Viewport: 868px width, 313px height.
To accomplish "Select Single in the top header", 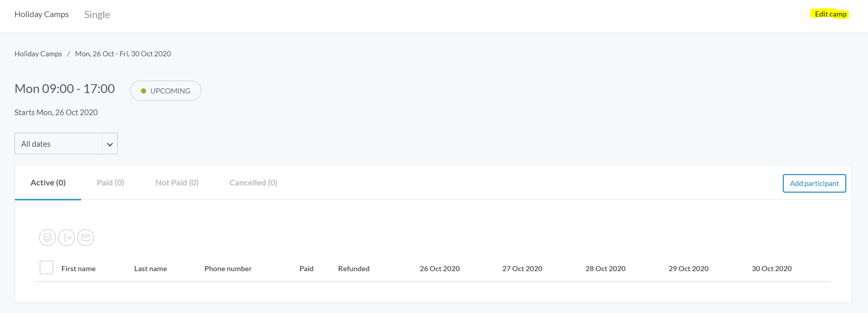I will (97, 14).
